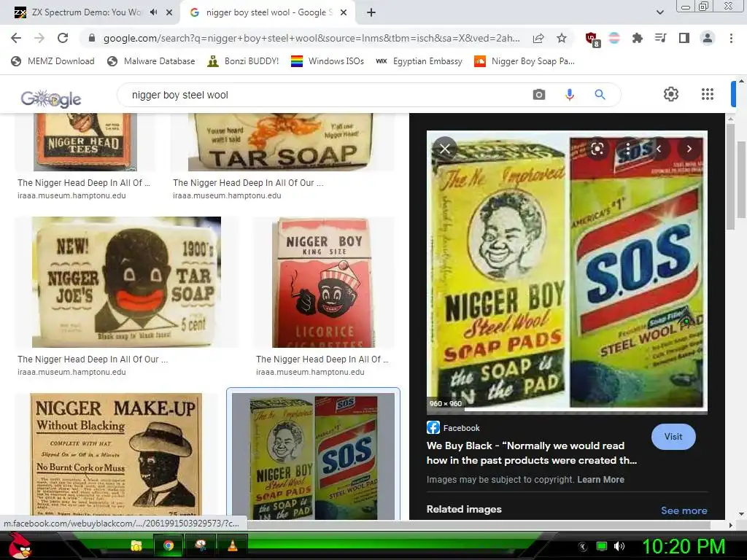Click the browser forward arrow

(x=39, y=38)
